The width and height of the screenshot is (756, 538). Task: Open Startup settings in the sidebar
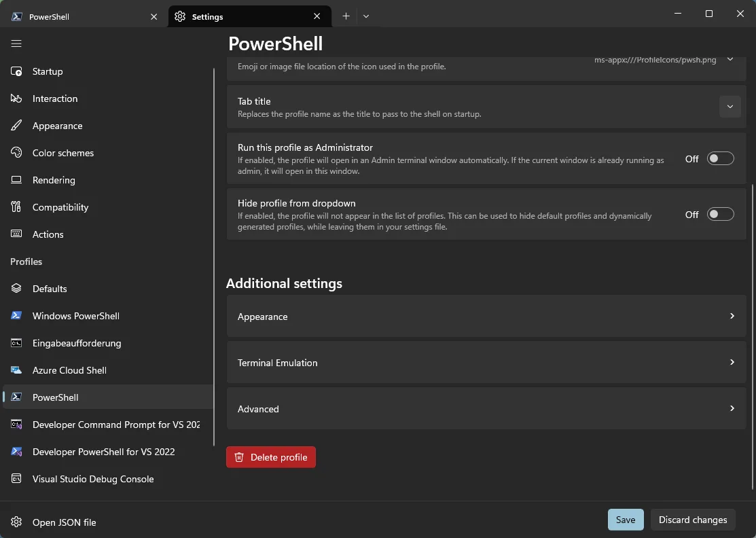point(48,71)
